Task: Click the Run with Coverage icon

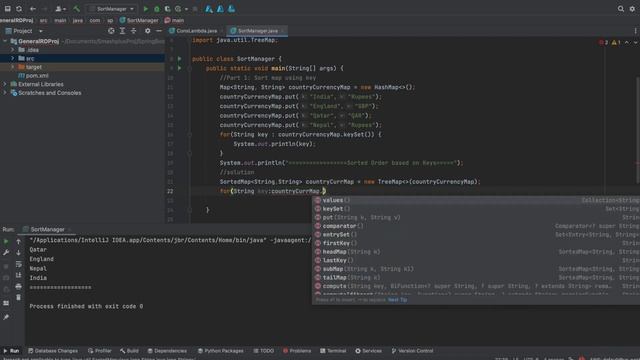Action: [x=167, y=9]
